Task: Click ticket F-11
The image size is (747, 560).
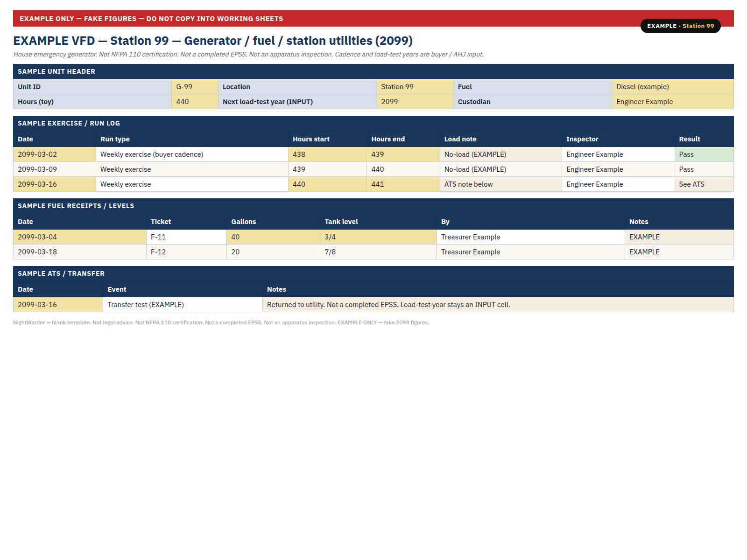Action: point(186,237)
